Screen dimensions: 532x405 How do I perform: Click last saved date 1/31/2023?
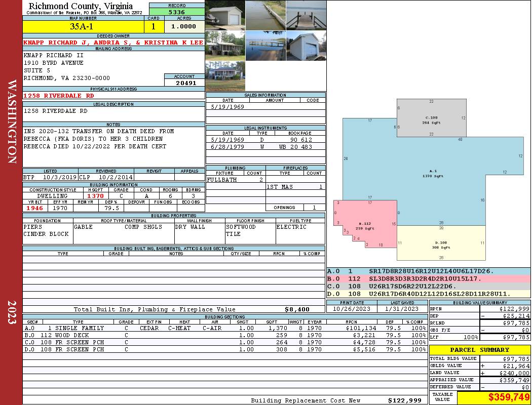point(402,309)
